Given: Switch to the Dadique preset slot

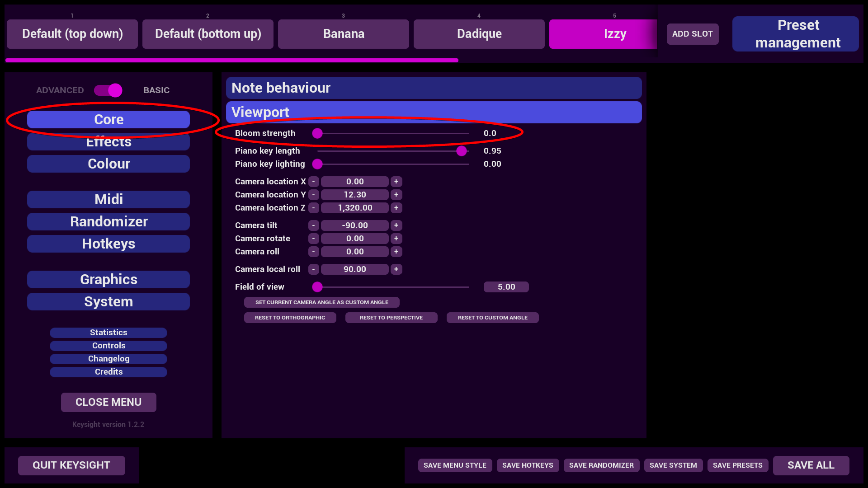Looking at the screenshot, I should (x=479, y=34).
